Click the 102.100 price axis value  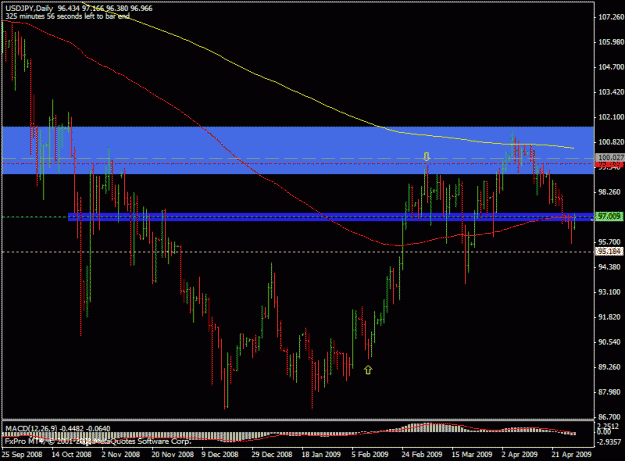click(x=610, y=117)
